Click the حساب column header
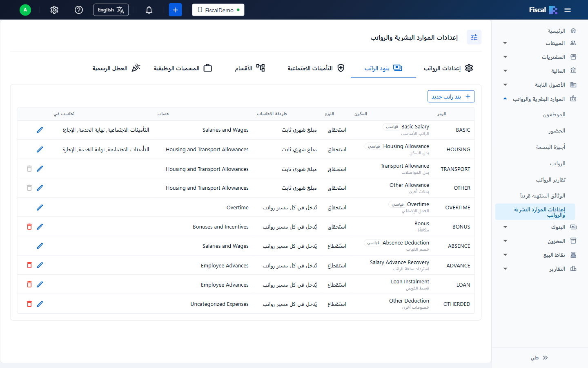Viewport: 588px width, 368px height. [x=163, y=114]
